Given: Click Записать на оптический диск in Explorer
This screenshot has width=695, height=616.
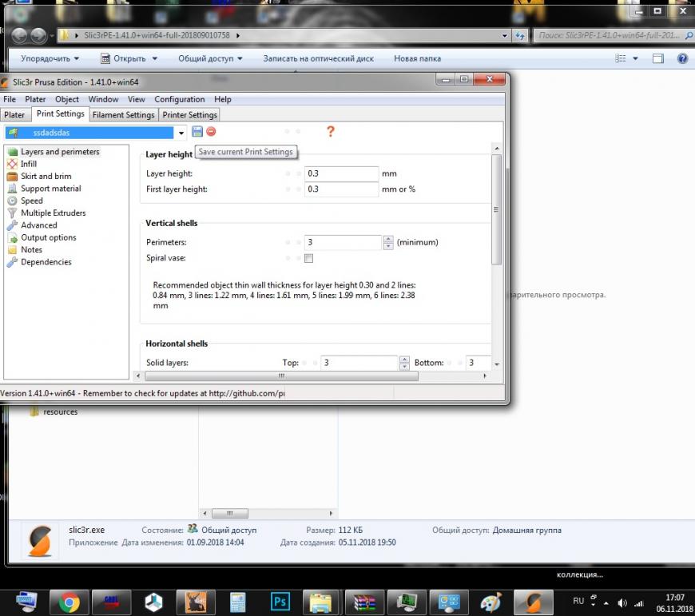Looking at the screenshot, I should 318,58.
